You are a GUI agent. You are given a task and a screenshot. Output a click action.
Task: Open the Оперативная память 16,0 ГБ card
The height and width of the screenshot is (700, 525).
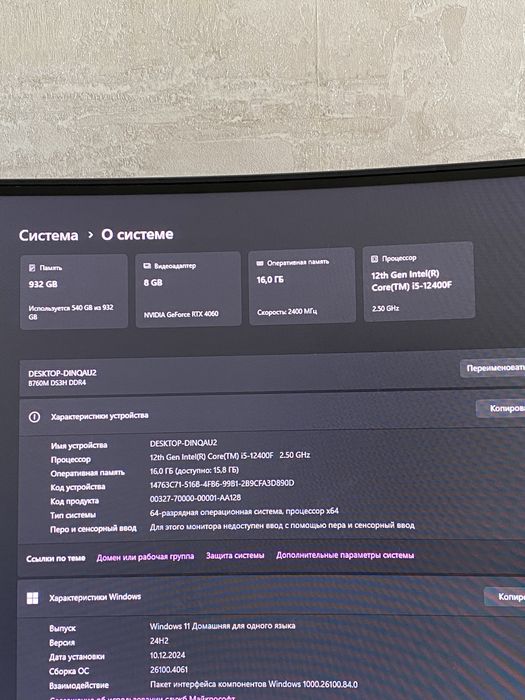pos(302,286)
